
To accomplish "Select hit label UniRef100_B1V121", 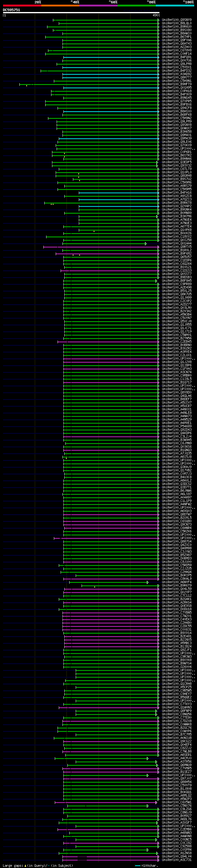I will click(x=177, y=267).
